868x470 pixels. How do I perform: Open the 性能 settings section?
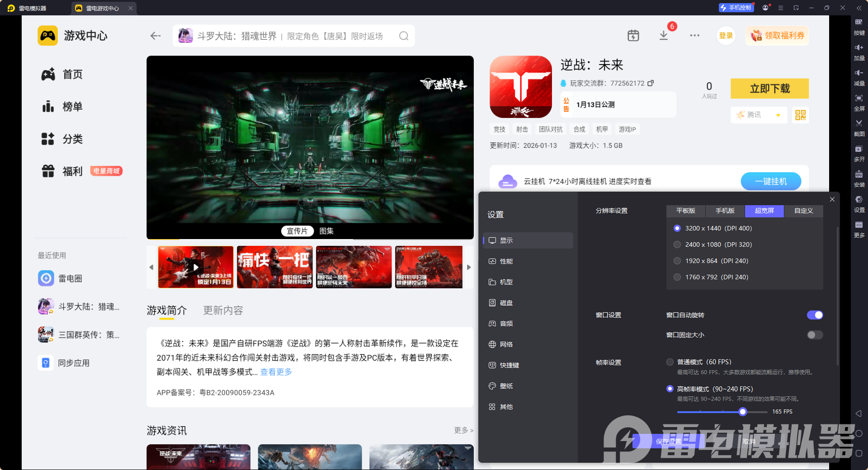(506, 261)
